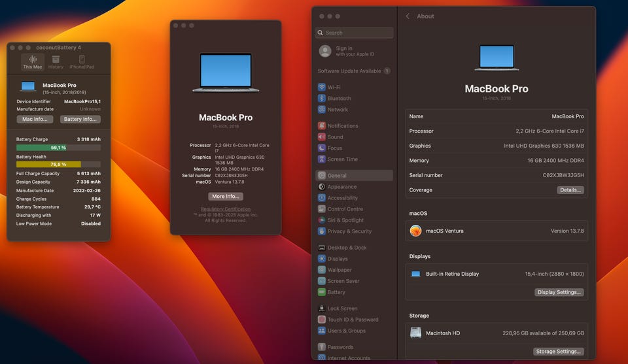This screenshot has width=628, height=364.
Task: Open Appearance settings in sidebar
Action: click(x=354, y=187)
